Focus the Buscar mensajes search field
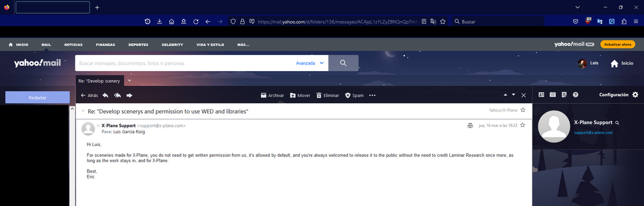 [185, 63]
